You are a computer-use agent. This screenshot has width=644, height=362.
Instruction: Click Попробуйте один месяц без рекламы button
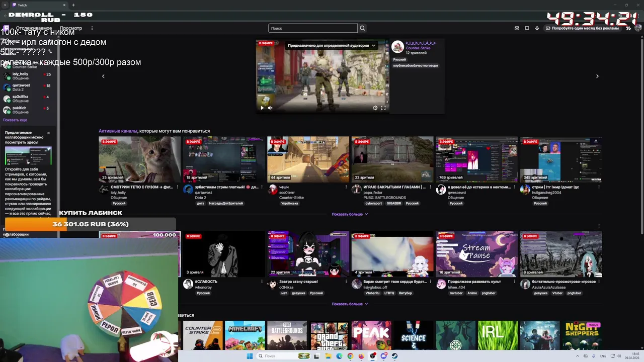coord(582,28)
